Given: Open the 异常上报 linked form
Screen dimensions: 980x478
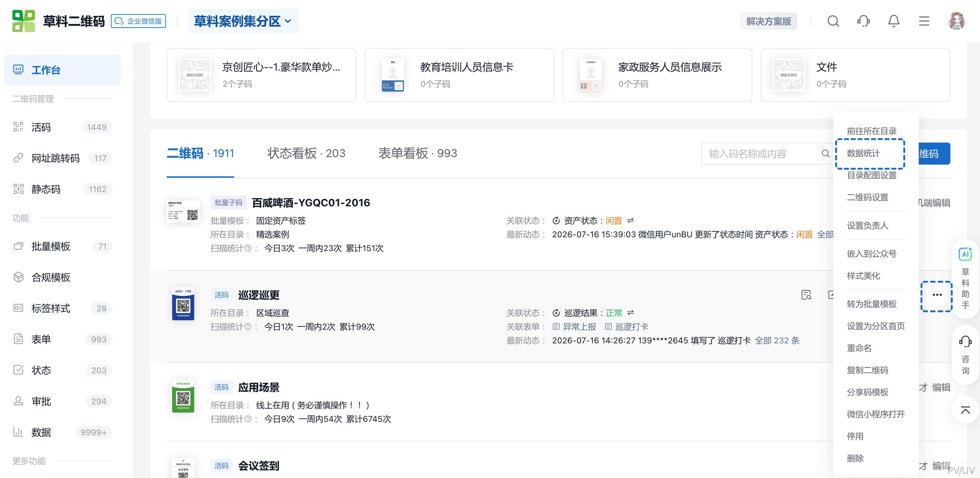Looking at the screenshot, I should (x=574, y=327).
